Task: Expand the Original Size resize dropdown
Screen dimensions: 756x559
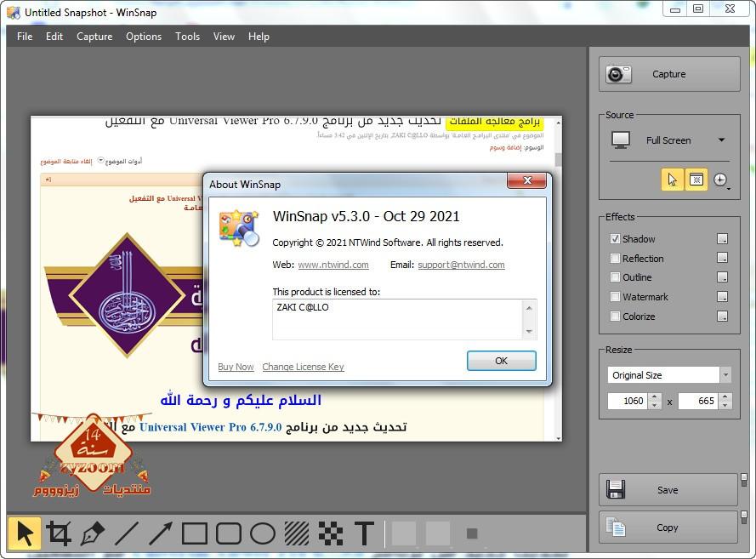Action: 725,374
